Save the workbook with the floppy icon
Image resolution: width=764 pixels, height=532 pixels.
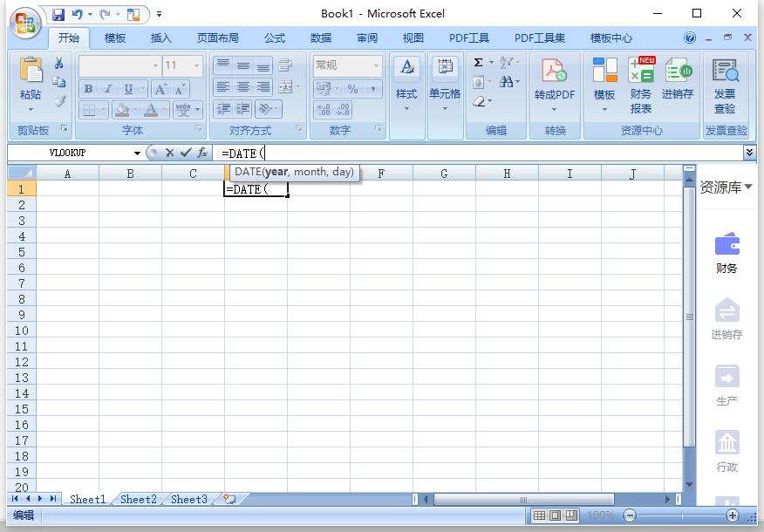[x=58, y=15]
